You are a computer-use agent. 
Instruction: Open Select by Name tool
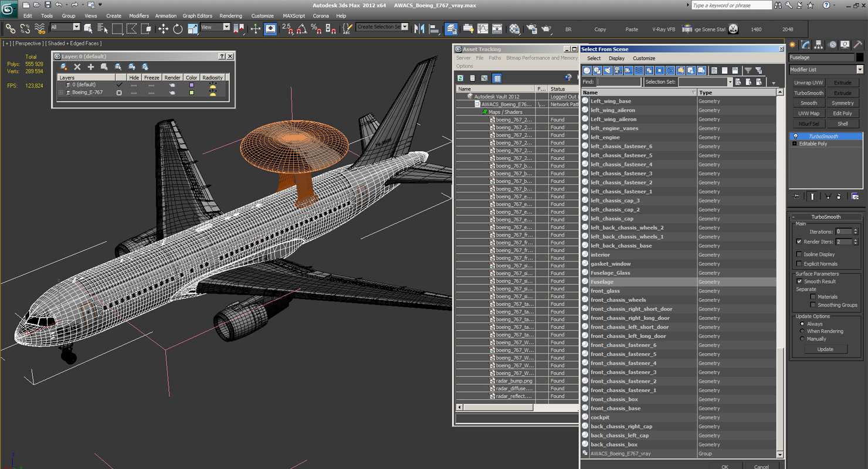pos(102,28)
